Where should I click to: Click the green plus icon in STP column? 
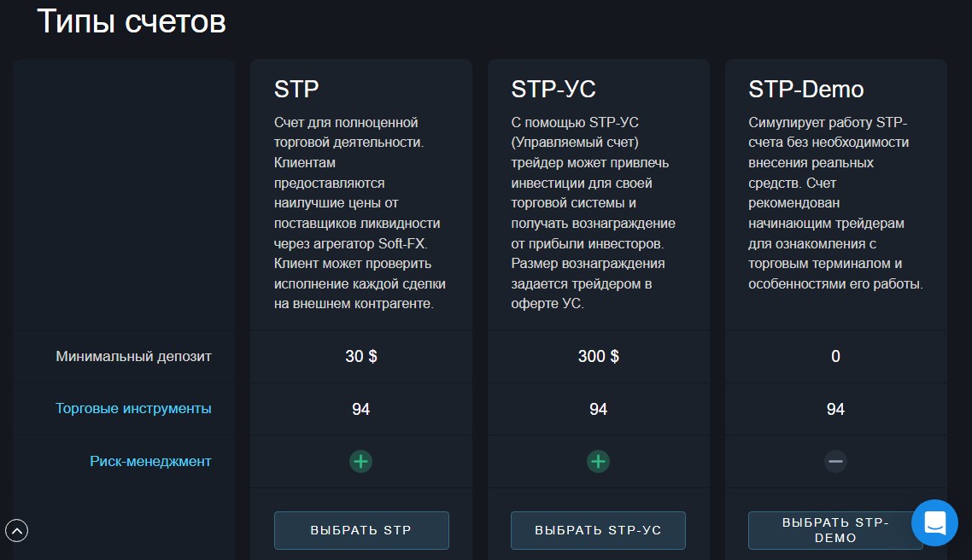pyautogui.click(x=360, y=462)
